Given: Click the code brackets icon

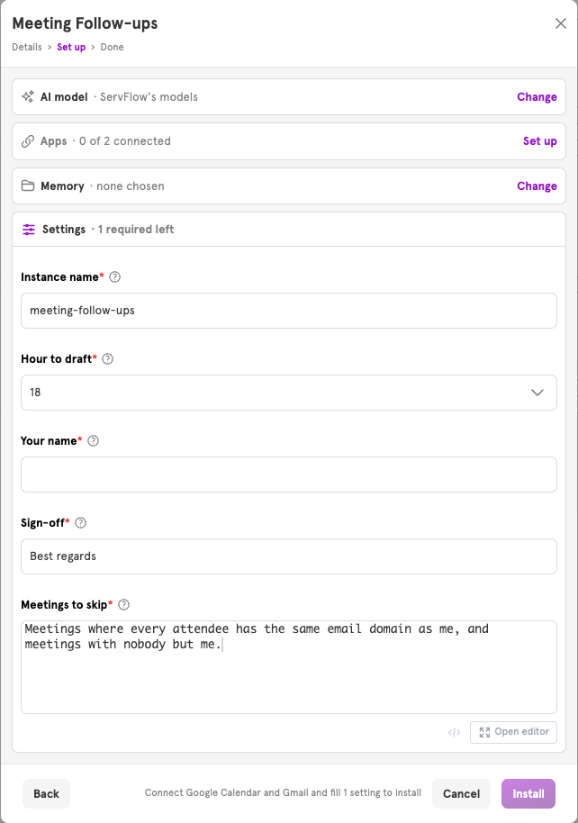Looking at the screenshot, I should (x=454, y=732).
